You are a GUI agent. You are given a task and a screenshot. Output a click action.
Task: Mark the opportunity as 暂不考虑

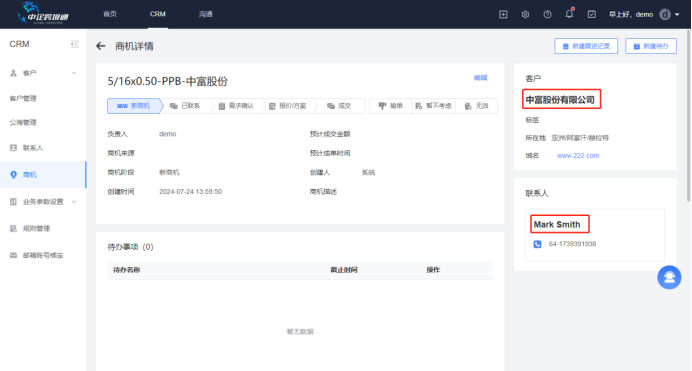[433, 106]
